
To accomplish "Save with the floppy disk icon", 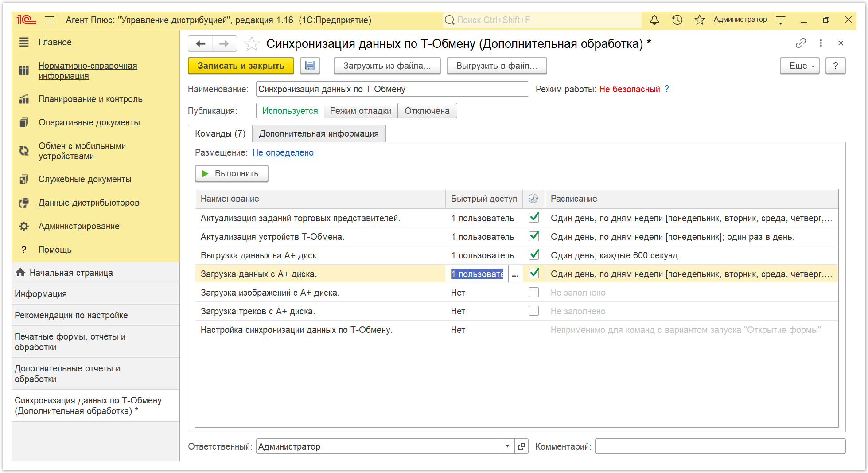I will click(310, 66).
